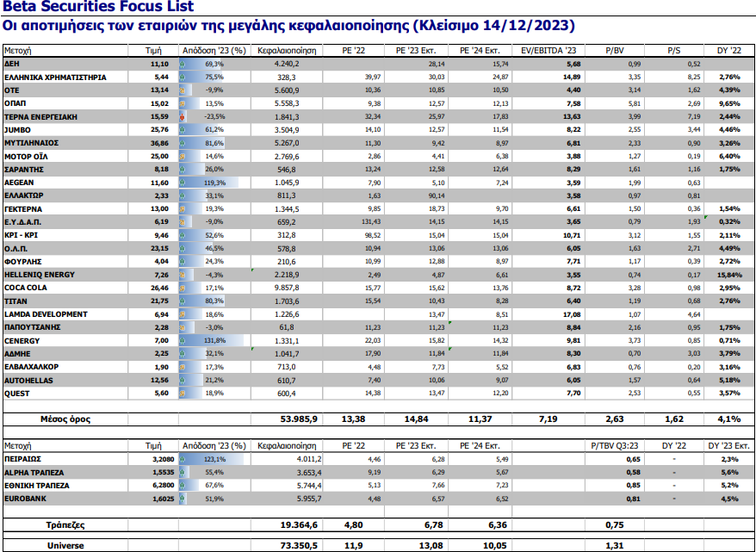Click the green arrow icon in CENERGY row

click(x=182, y=341)
